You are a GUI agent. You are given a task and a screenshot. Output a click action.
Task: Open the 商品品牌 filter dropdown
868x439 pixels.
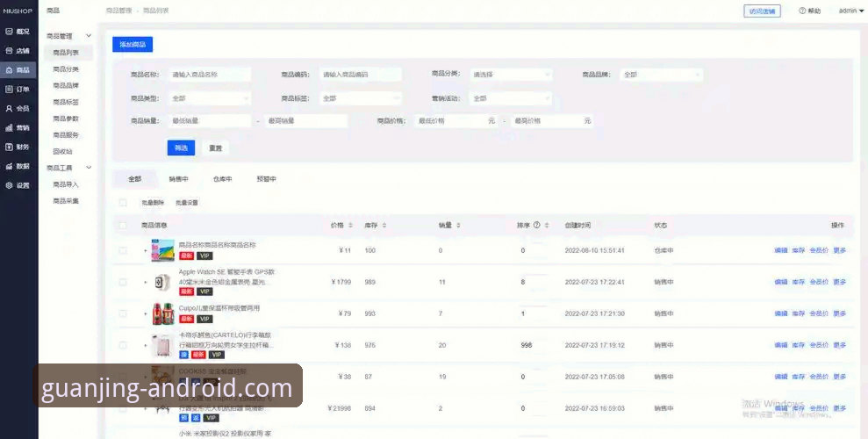point(662,74)
